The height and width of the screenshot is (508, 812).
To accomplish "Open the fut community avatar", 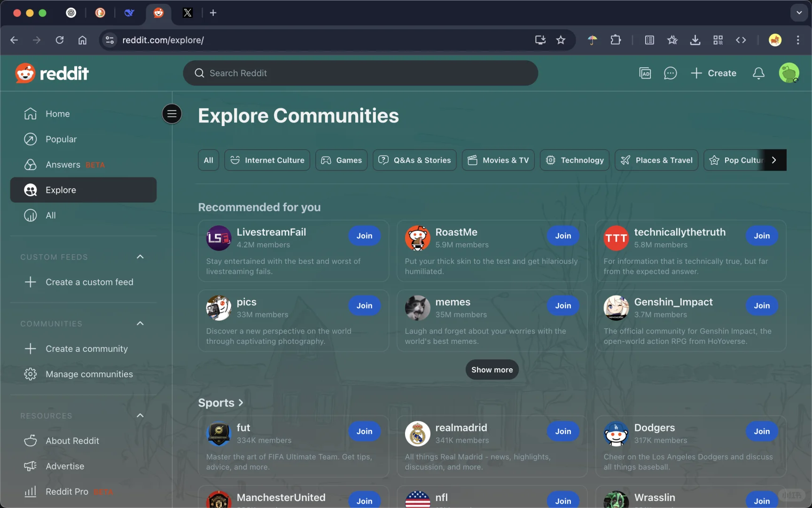I will (219, 434).
